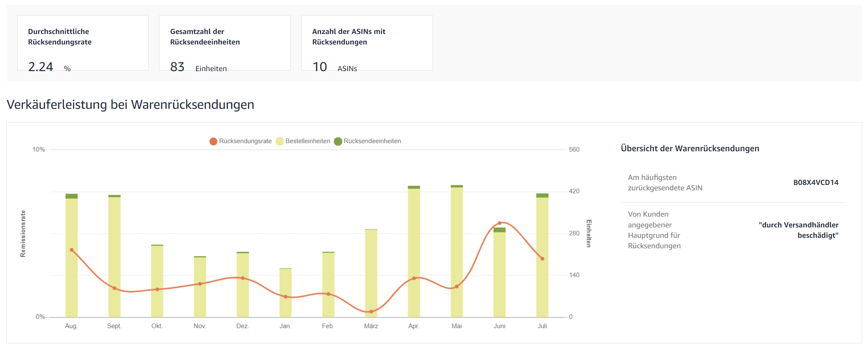Viewport: 868px width, 348px height.
Task: Toggle the Bestelleinheiten legend entry
Action: pos(303,141)
